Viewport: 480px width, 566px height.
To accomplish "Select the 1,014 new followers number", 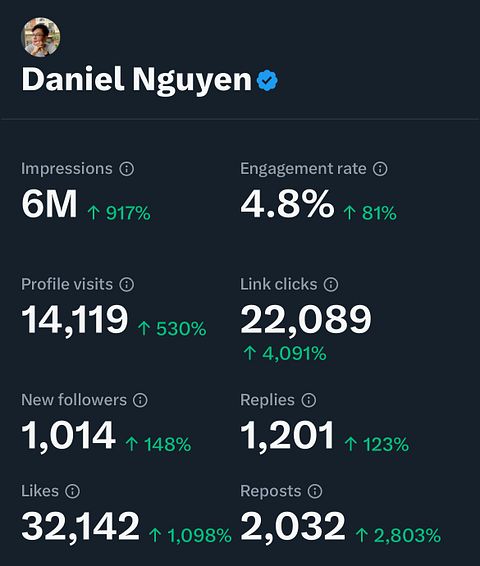I will click(69, 436).
